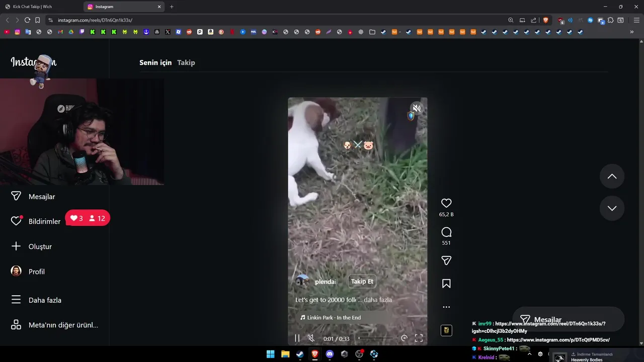The image size is (644, 362).
Task: Toggle mute in the video control bar
Action: [x=311, y=338]
